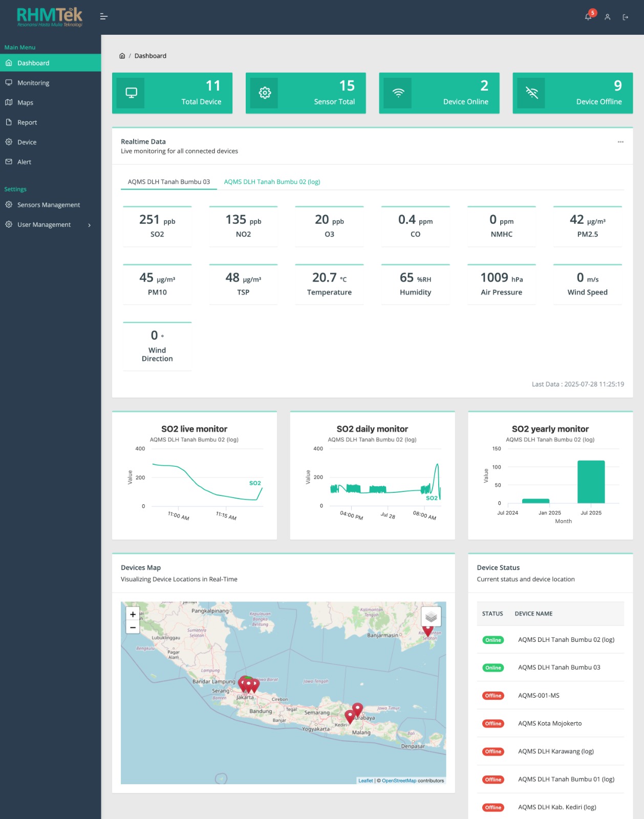The image size is (644, 819).
Task: Click the Jul 2025 bar in yearly chart
Action: coord(591,482)
